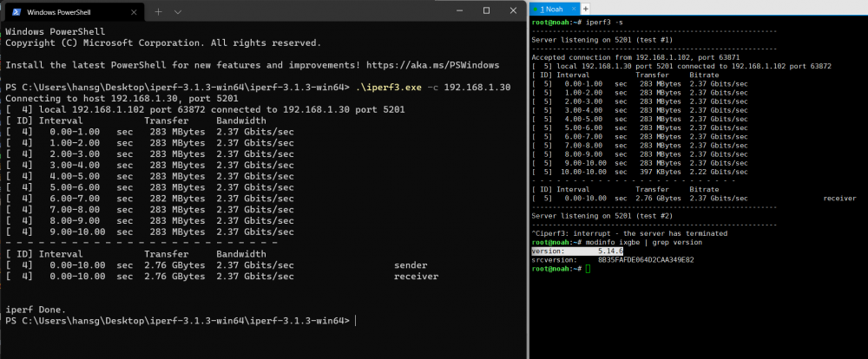Add new session tab beside Noah tab
Image resolution: width=868 pixels, height=359 pixels.
point(585,9)
